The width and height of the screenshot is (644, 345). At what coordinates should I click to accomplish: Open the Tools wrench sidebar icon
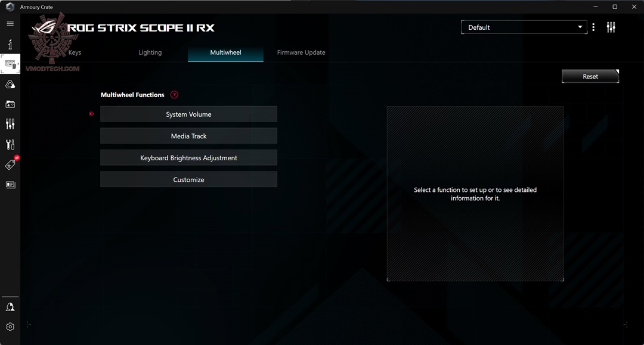click(10, 144)
